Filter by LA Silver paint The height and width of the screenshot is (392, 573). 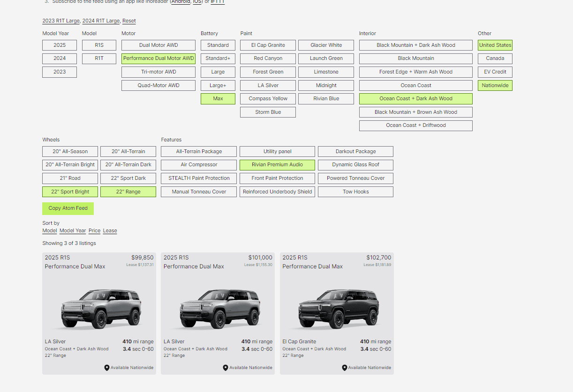pyautogui.click(x=268, y=86)
